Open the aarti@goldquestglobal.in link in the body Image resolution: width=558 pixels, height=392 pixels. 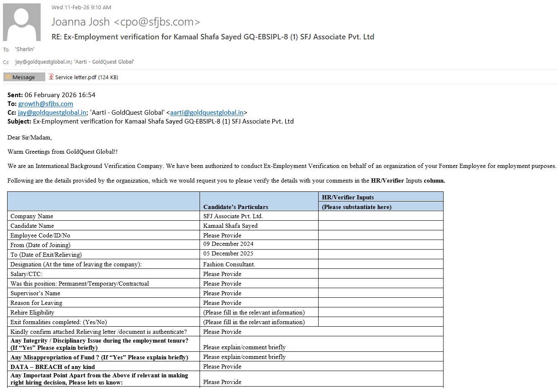tap(207, 112)
